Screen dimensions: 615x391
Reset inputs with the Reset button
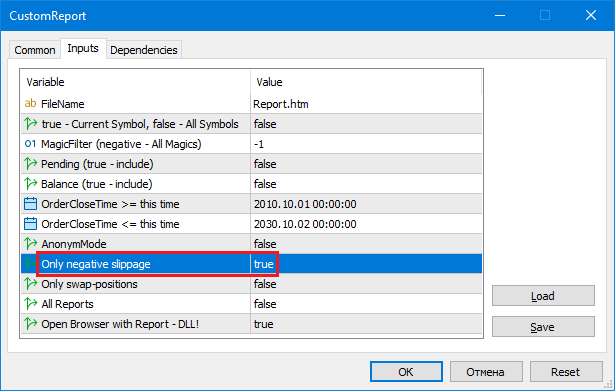(x=566, y=372)
